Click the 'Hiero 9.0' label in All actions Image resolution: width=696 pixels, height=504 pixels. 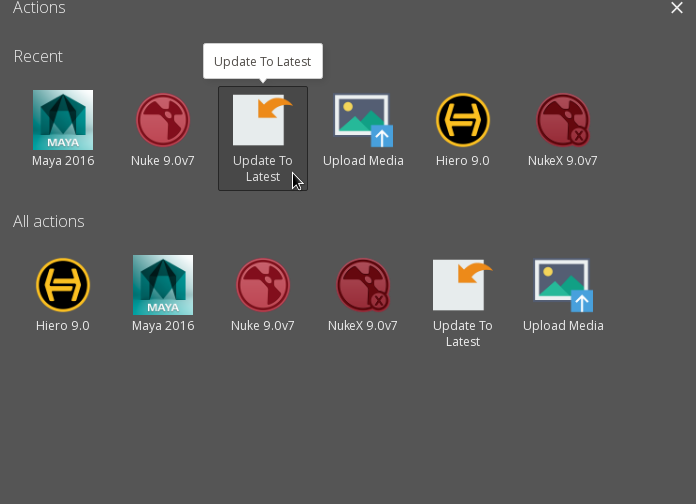point(63,326)
